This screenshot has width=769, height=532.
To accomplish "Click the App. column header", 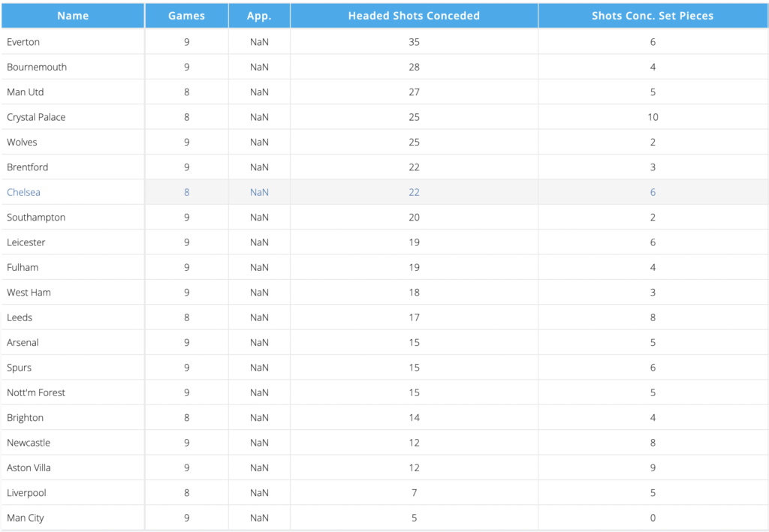I will (259, 16).
